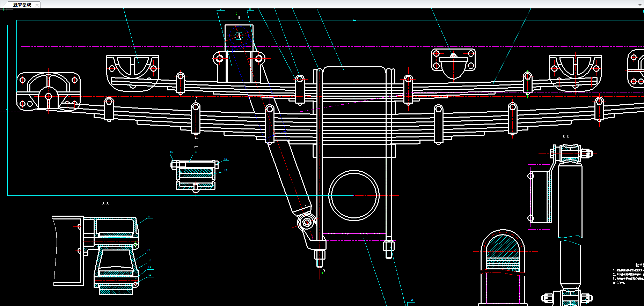Screen dimensions: 644x306
Task: Close the 悬架总成 drawing tab
Action: pyautogui.click(x=37, y=5)
